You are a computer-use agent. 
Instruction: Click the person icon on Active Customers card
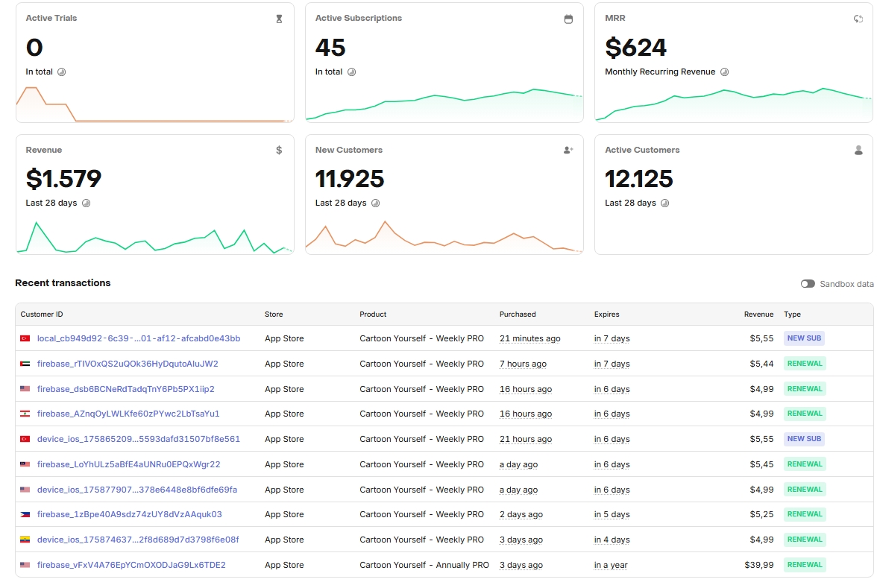858,150
